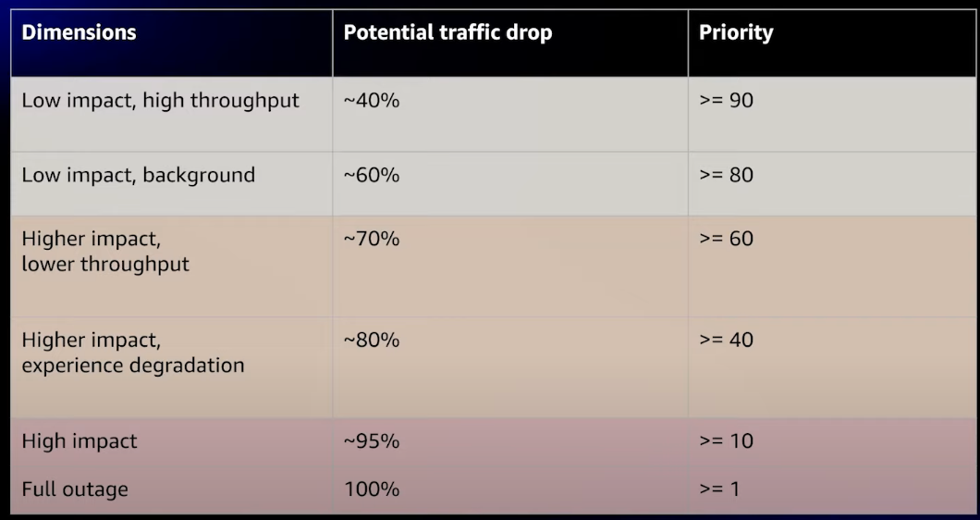Click the '>= 40' priority value
The image size is (980, 520).
coord(727,340)
